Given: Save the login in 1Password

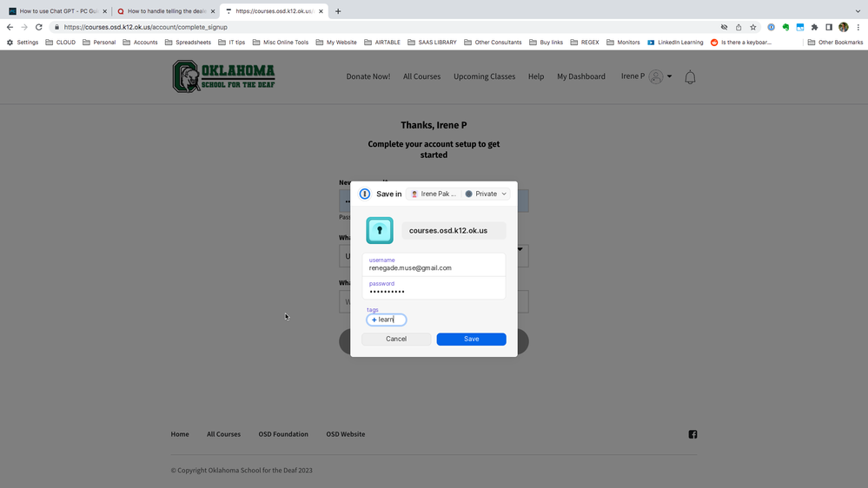Looking at the screenshot, I should (471, 339).
